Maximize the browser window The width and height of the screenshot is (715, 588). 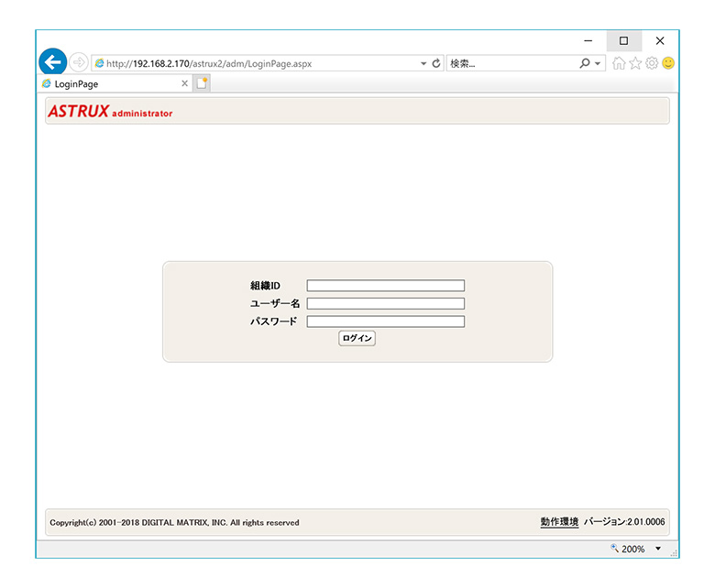[624, 41]
